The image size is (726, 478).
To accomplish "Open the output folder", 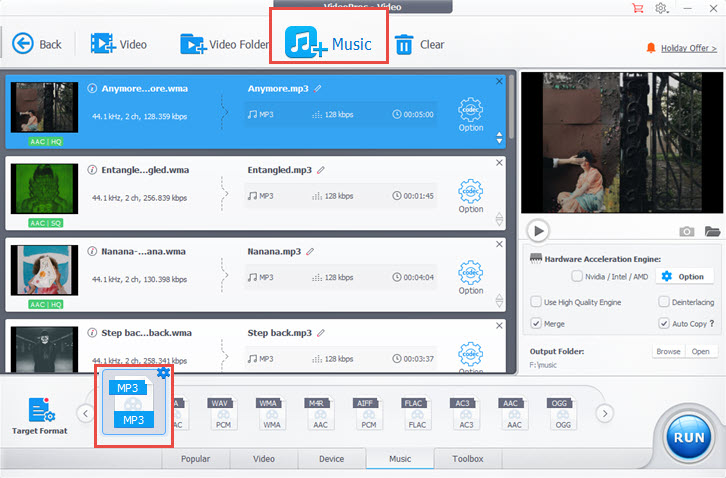I will [x=701, y=352].
